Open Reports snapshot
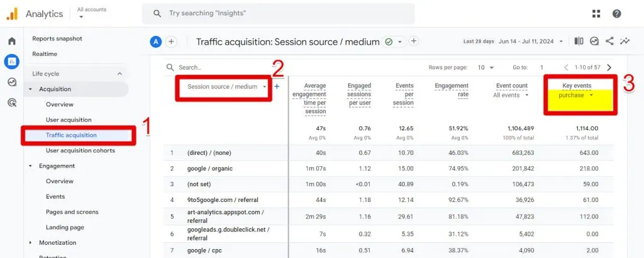The width and height of the screenshot is (644, 258). point(57,38)
